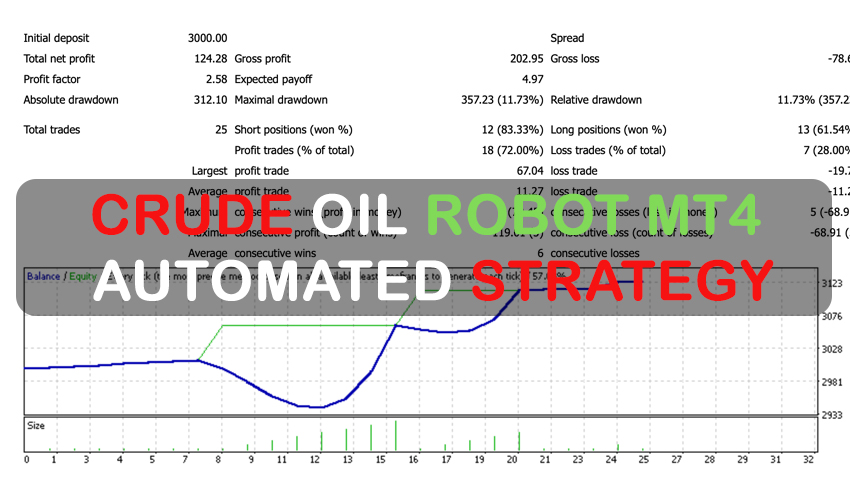Click the "Absolute drawdown" label
This screenshot has height=500, width=850.
pyautogui.click(x=70, y=100)
